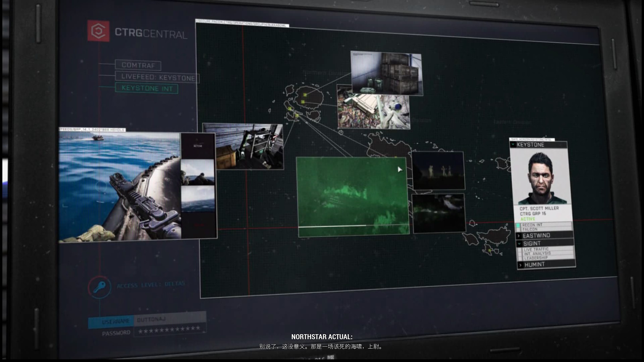Image resolution: width=644 pixels, height=362 pixels.
Task: Click the /FEEDS/GRP_14 path label
Action: pos(92,129)
